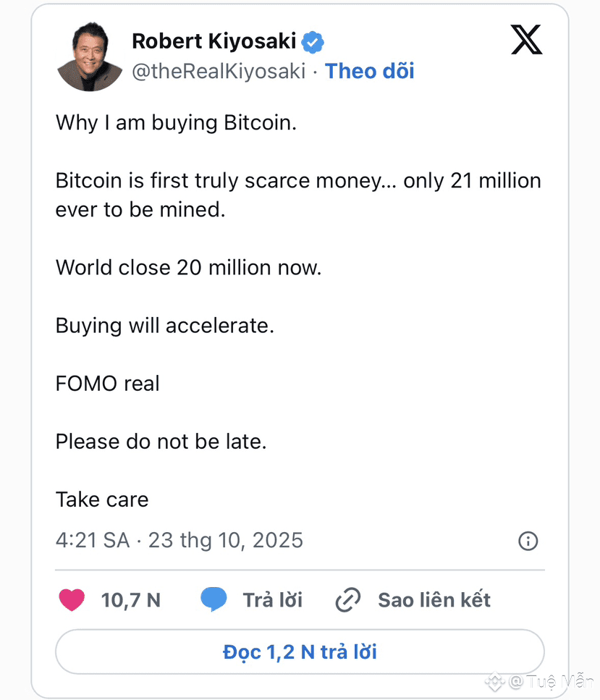Click the blue verified badge
This screenshot has width=600, height=700.
pos(313,42)
